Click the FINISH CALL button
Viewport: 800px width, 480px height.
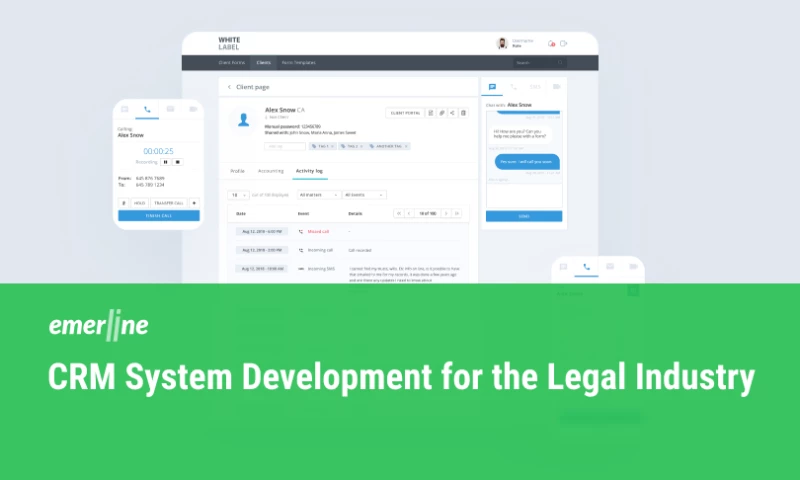tap(159, 216)
